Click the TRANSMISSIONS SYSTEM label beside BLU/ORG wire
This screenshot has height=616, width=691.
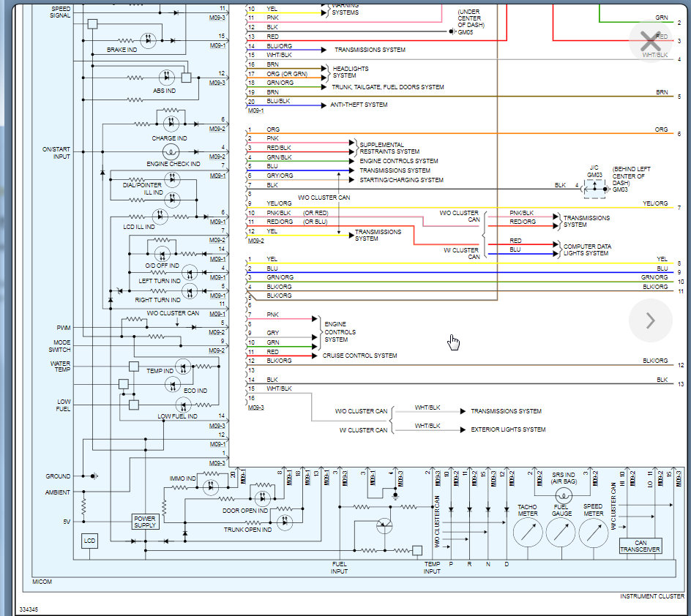(x=370, y=50)
